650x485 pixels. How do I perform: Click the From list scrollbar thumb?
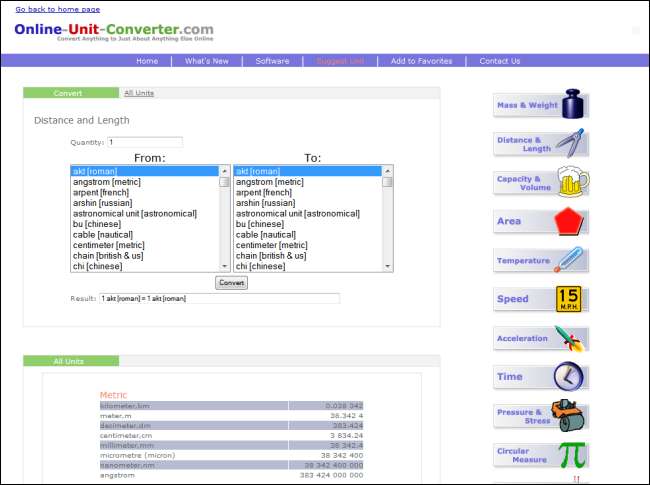click(224, 182)
